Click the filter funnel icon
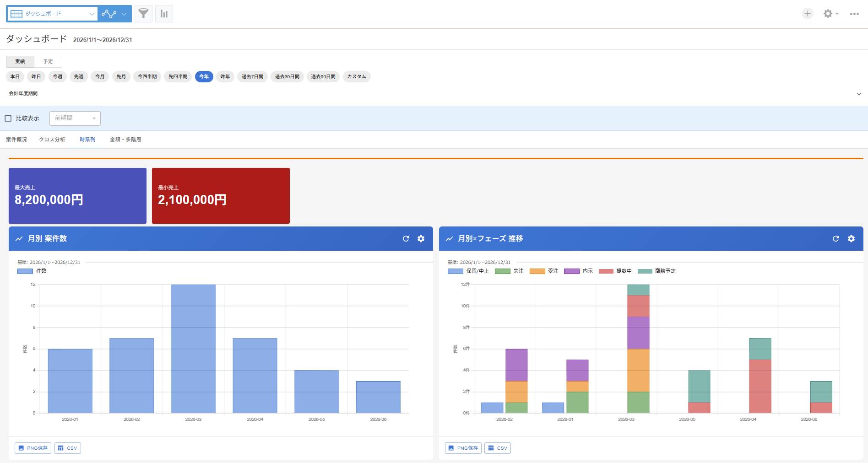Screen dimensions: 868x463 [x=143, y=14]
